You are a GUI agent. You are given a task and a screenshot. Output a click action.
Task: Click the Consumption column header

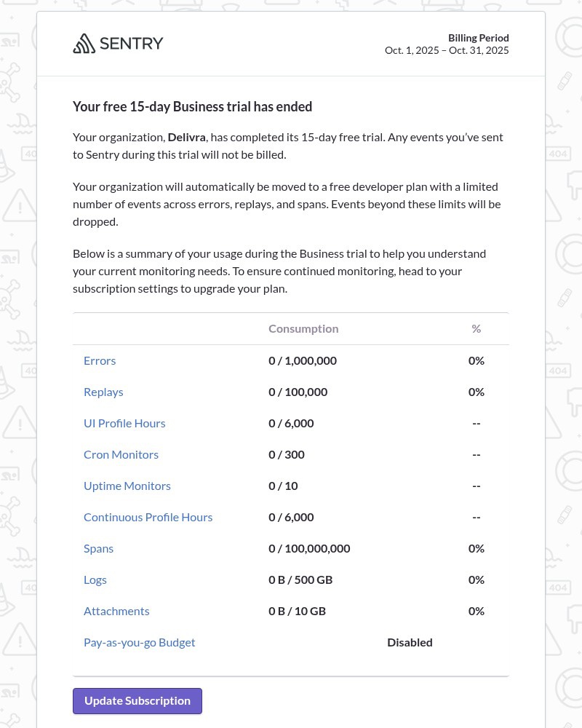click(303, 328)
